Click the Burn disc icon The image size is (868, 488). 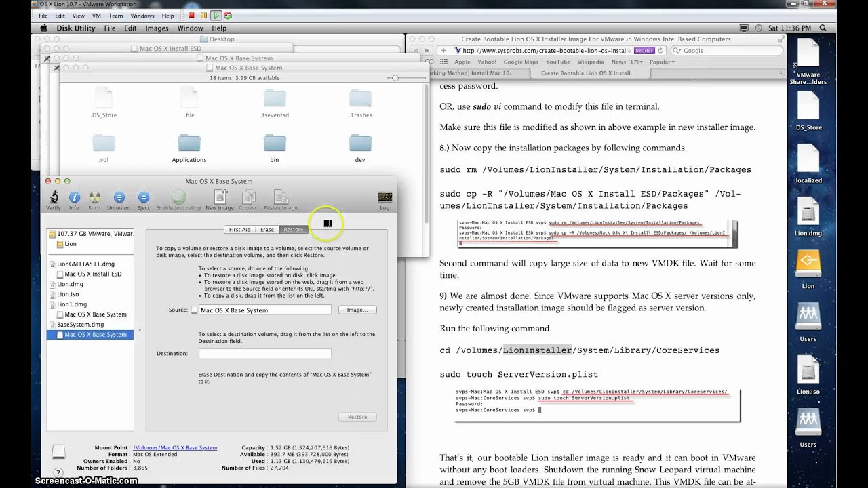tap(95, 197)
